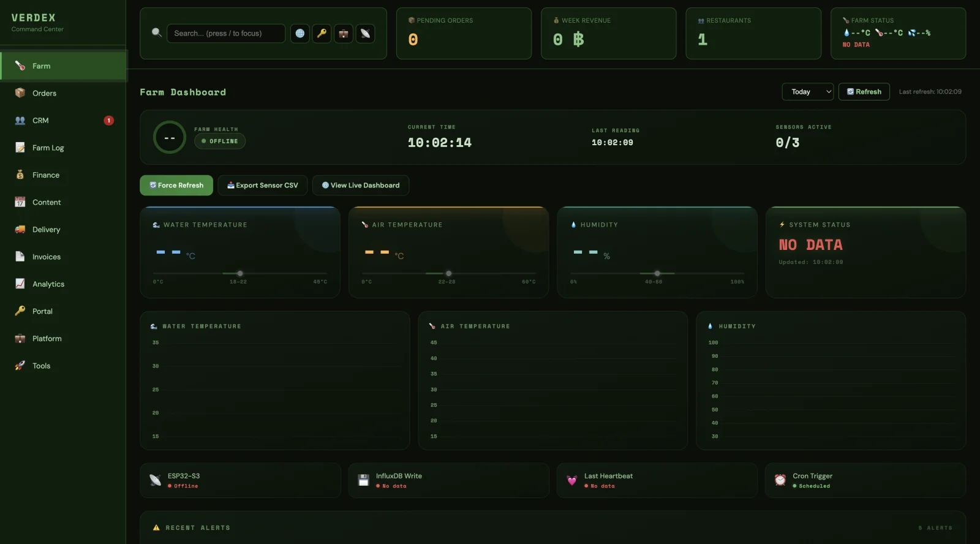Click the water temperature range slider handle
This screenshot has height=544, width=980.
tap(240, 274)
